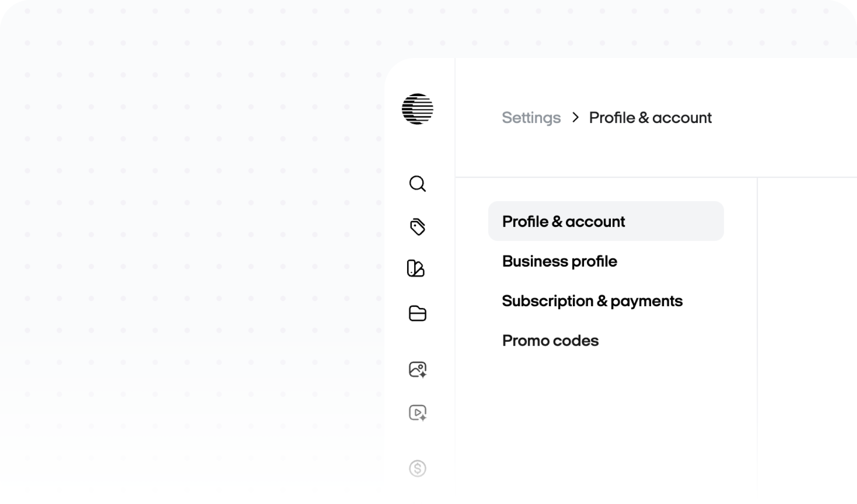
Task: Click Profile & account breadcrumb title
Action: [650, 118]
